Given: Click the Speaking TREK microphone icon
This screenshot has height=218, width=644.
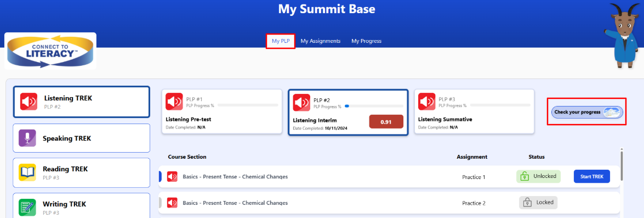Looking at the screenshot, I should click(x=27, y=138).
